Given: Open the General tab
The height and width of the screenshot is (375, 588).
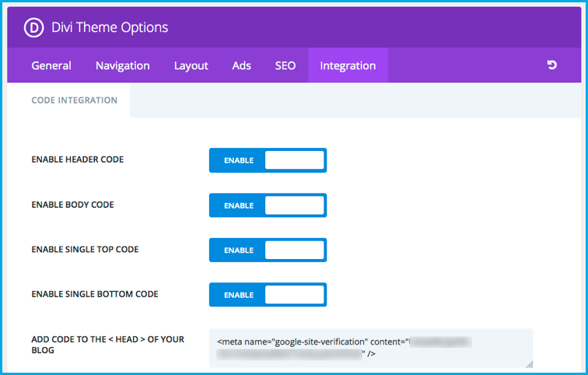Looking at the screenshot, I should coord(51,65).
